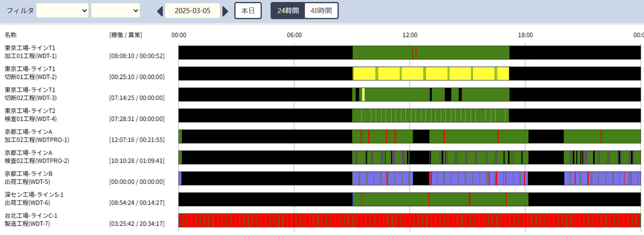Click the 06:00 time axis label

294,35
